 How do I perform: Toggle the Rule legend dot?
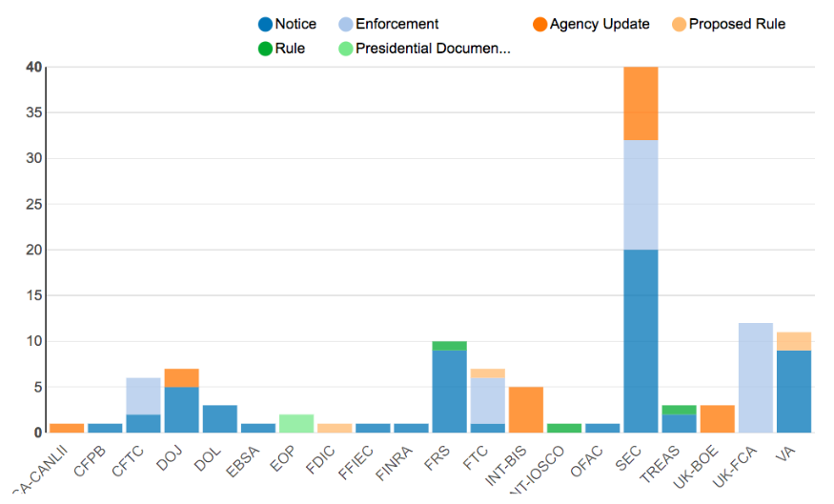coord(265,49)
